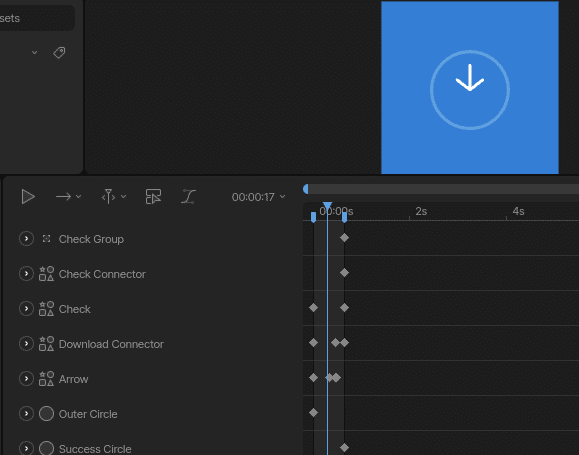
Task: Select the first keyframe on Check row
Action: 314,307
